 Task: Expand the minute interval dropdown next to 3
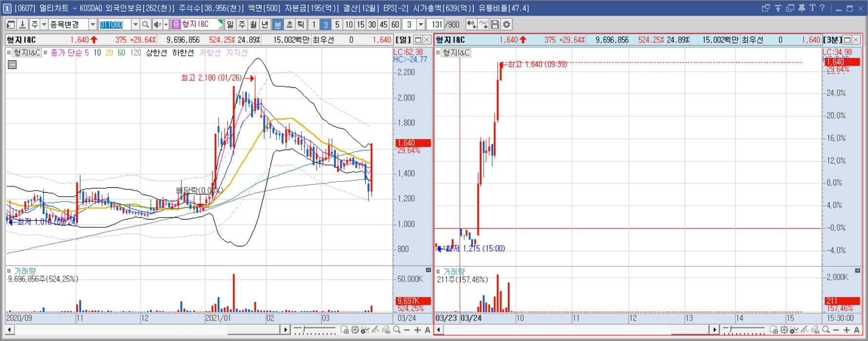click(420, 24)
